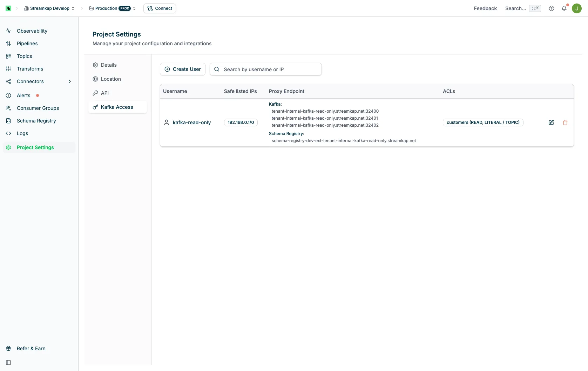Open the Streamkap Develop organization switcher
Viewport: 588px width, 371px height.
pyautogui.click(x=49, y=8)
